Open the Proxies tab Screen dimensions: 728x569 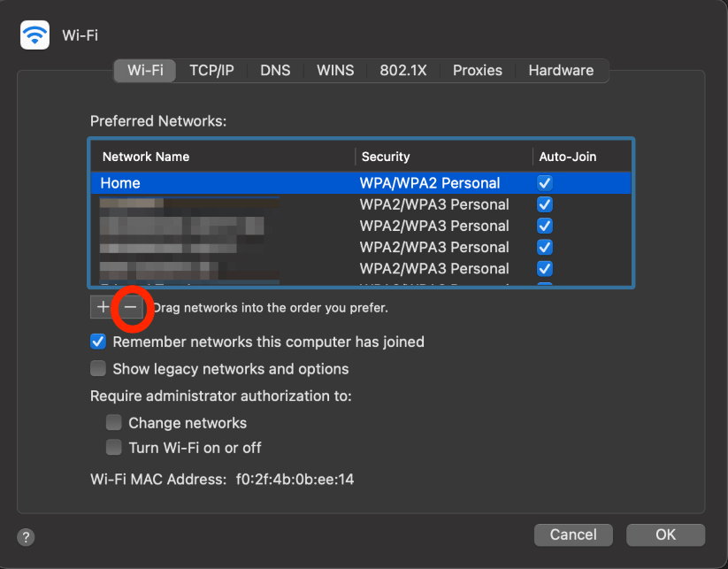[x=478, y=71]
